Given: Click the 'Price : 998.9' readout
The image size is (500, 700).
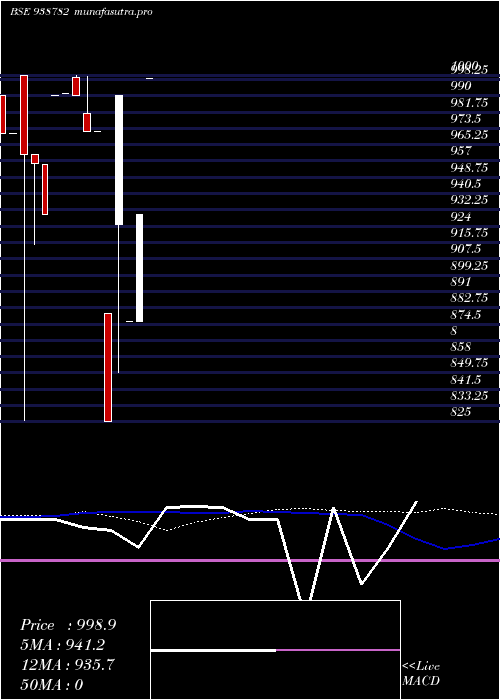Looking at the screenshot, I should (x=68, y=625).
